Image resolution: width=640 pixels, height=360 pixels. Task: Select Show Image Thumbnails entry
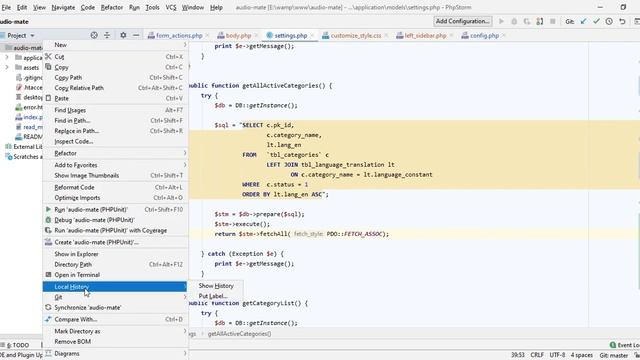115,176
